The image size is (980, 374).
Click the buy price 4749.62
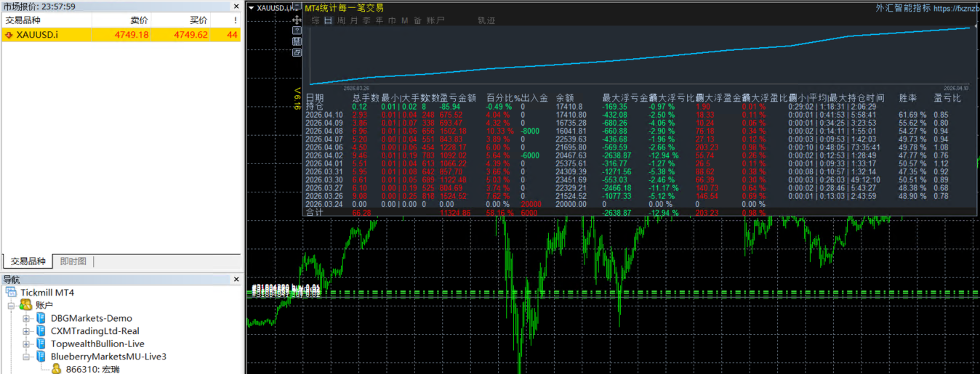(190, 34)
